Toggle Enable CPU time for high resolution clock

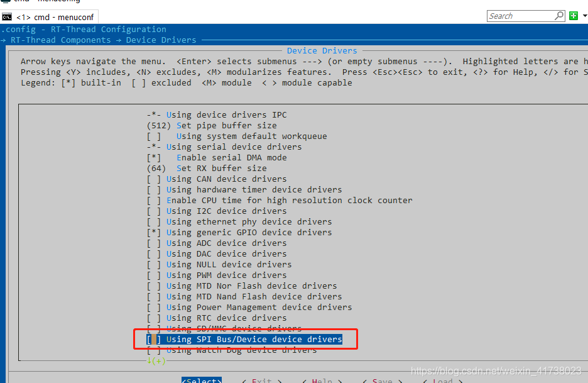click(280, 200)
